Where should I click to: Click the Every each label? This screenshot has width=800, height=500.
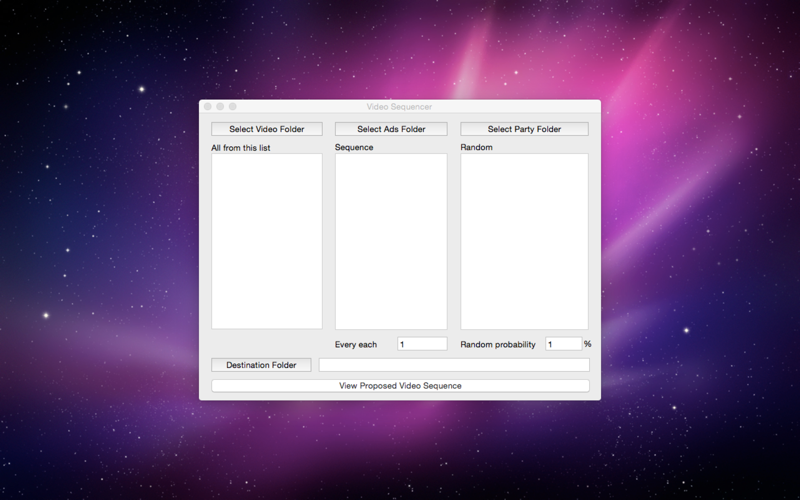coord(356,344)
